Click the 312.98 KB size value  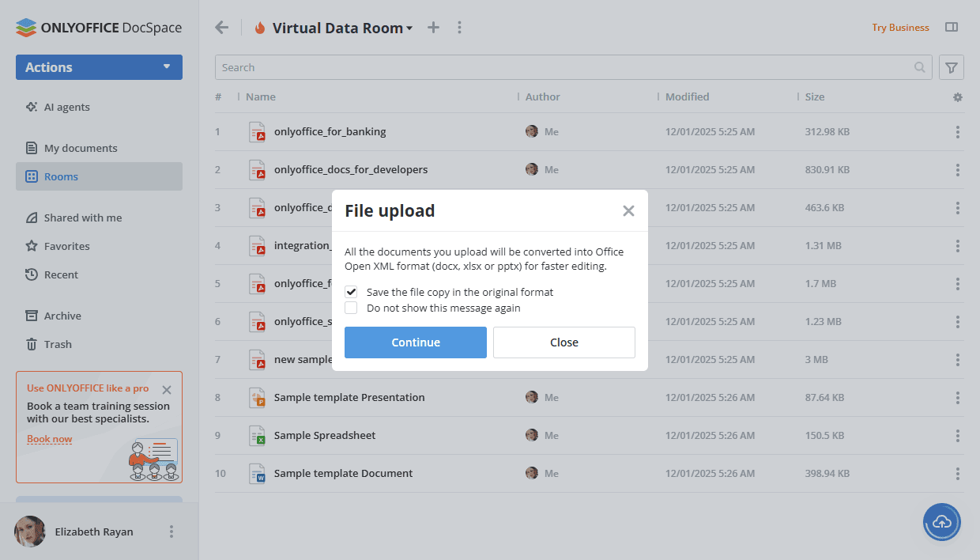827,131
